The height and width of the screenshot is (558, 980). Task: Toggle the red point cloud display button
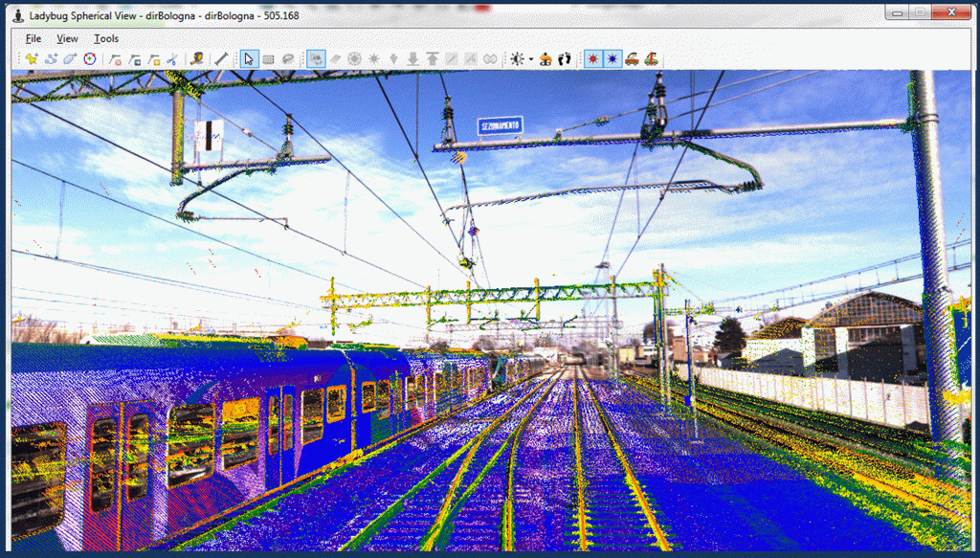coord(593,59)
